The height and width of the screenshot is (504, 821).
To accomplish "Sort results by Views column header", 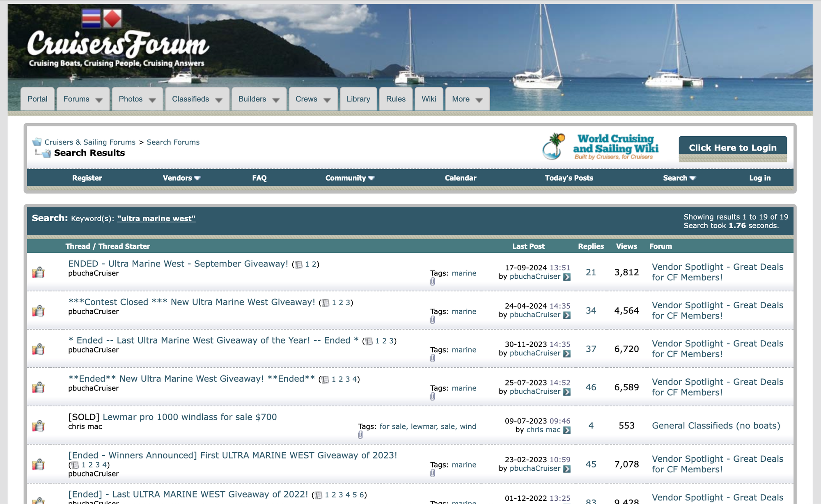I will tap(626, 246).
